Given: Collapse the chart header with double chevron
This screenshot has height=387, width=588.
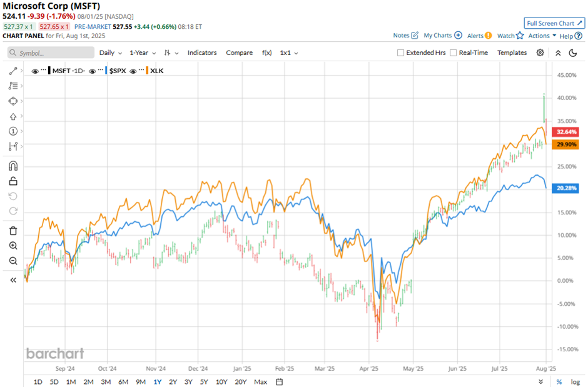Looking at the screenshot, I should (558, 53).
